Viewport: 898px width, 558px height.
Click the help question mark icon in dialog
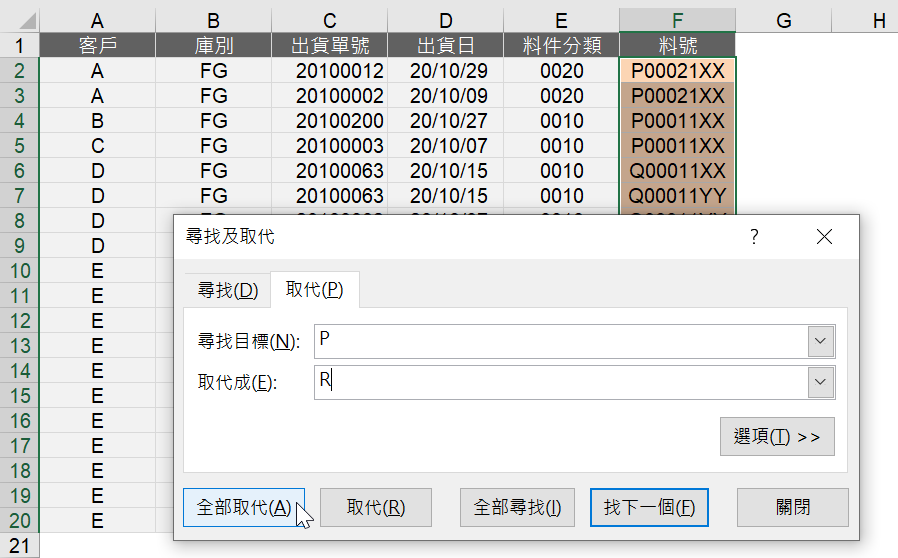pyautogui.click(x=754, y=237)
